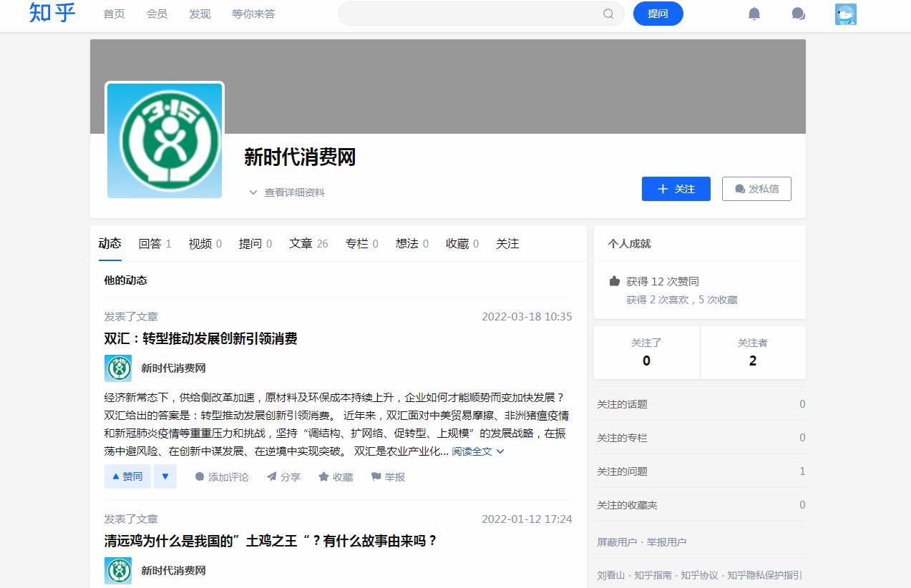Open 会员 in top navigation
The width and height of the screenshot is (911, 588).
[x=157, y=14]
